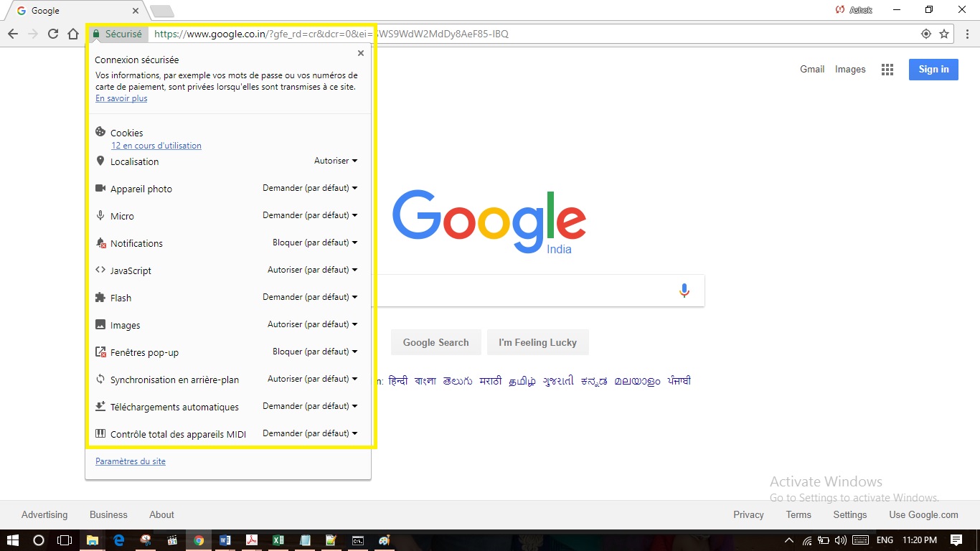
Task: Open Word from the taskbar
Action: 225,540
